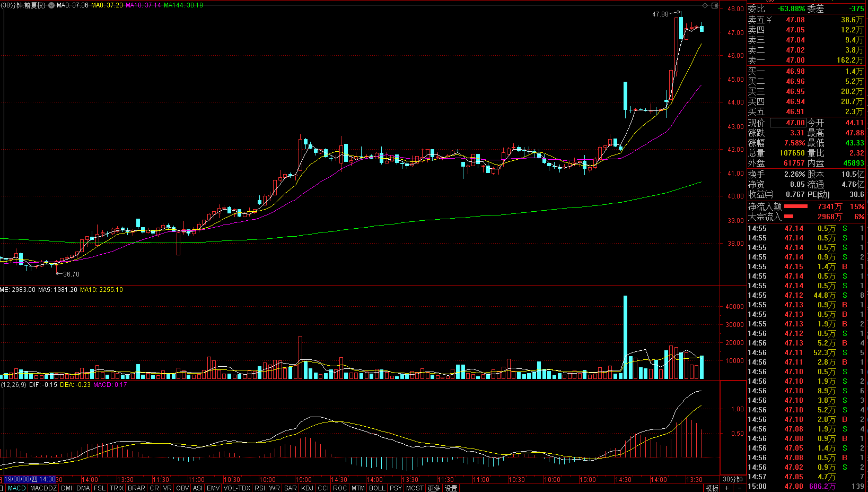Select the ASI indicator tab
The image size is (868, 492).
pyautogui.click(x=198, y=488)
